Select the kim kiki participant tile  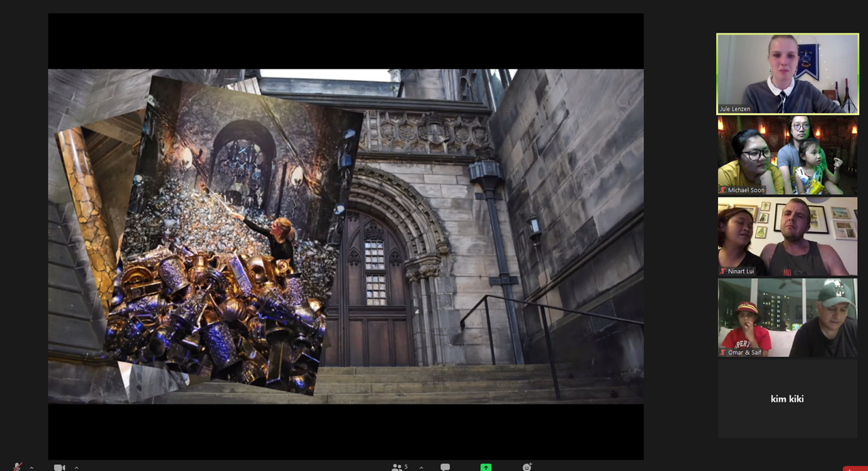coord(787,398)
